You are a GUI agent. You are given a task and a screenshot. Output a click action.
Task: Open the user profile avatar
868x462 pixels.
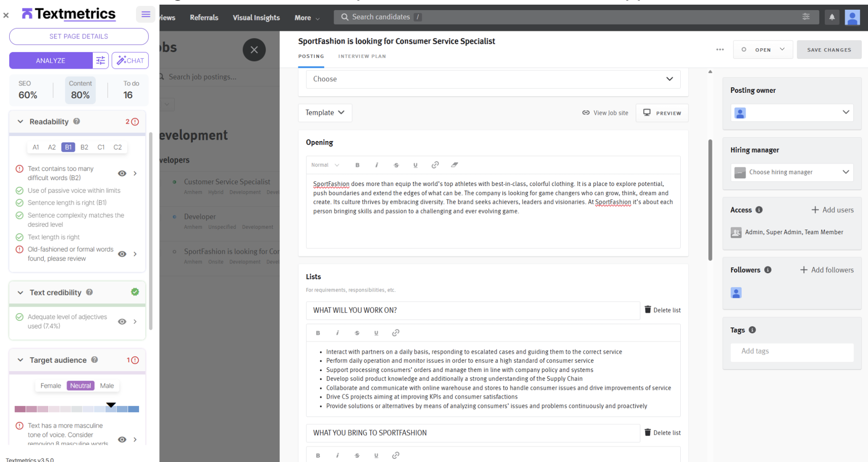(x=852, y=17)
